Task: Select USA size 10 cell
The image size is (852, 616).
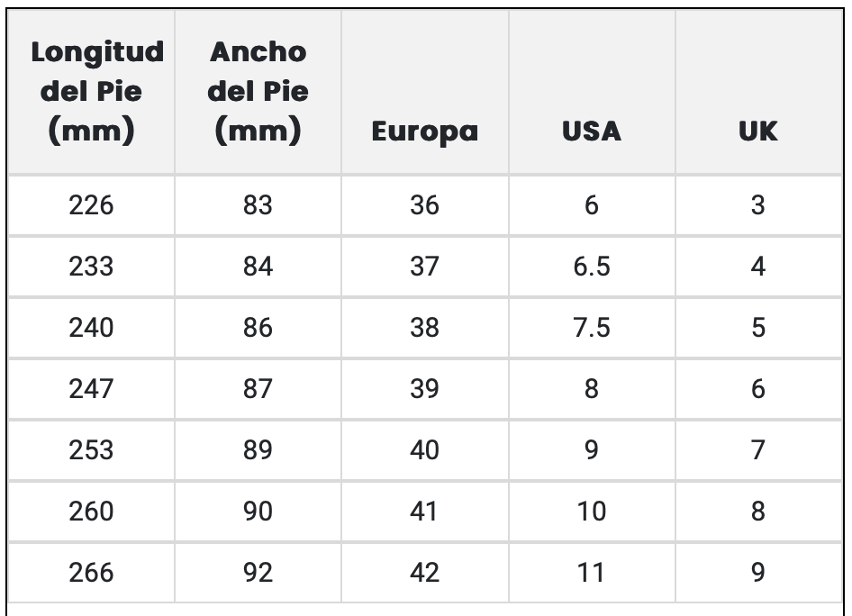Action: [x=591, y=511]
